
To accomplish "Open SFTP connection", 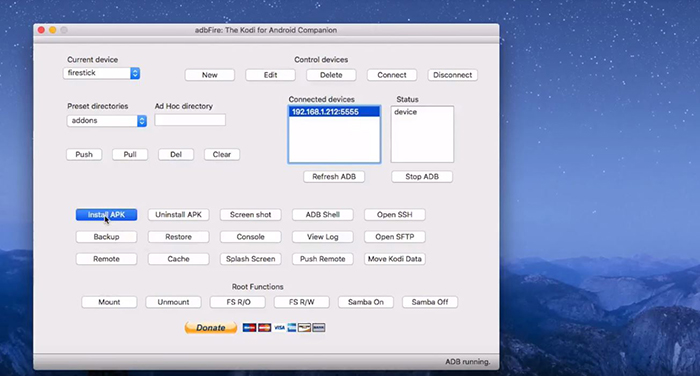I will tap(395, 237).
